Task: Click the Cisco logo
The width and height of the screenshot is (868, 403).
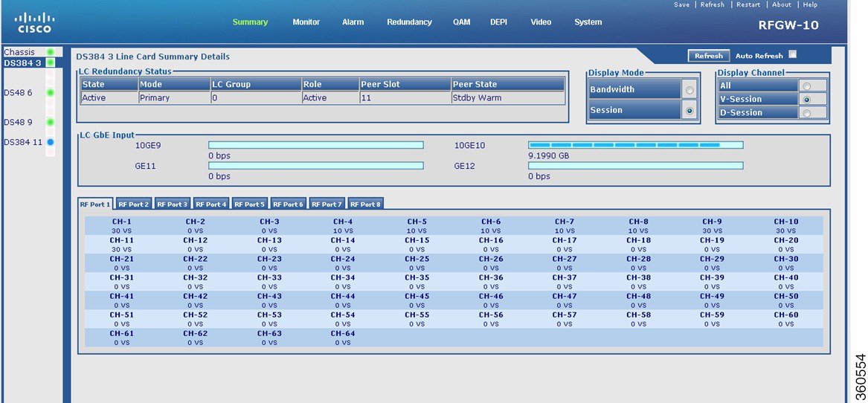Action: pyautogui.click(x=34, y=23)
